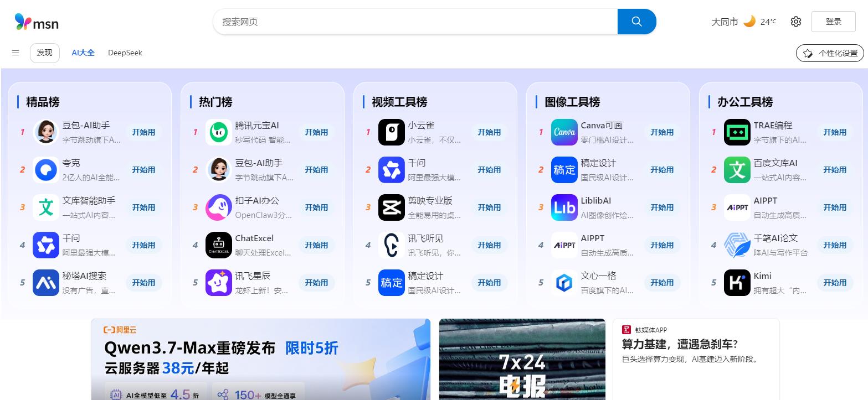The width and height of the screenshot is (868, 400).
Task: Click the blue search magnifier button
Action: pos(637,22)
